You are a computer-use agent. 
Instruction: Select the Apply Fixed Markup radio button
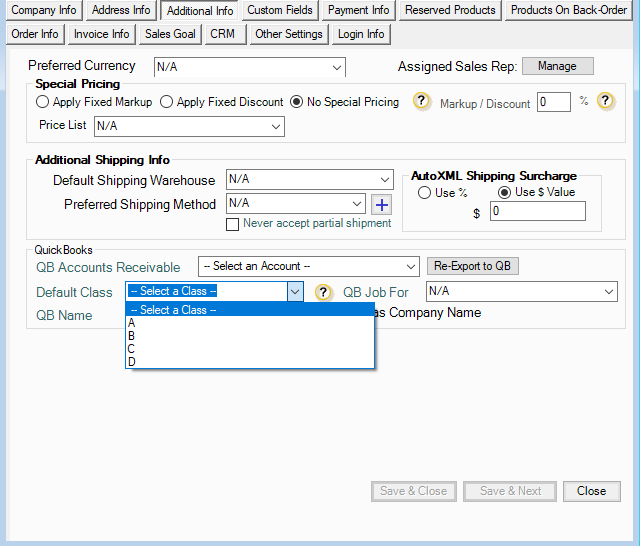tap(42, 102)
